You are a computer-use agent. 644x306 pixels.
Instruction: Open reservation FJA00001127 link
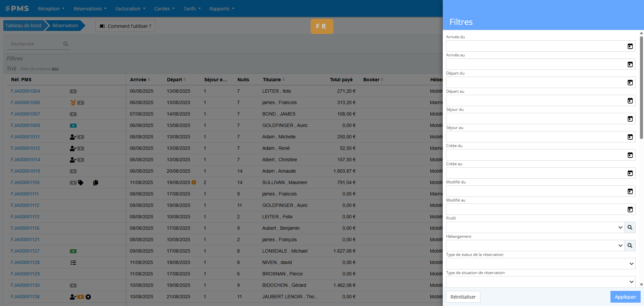25,251
